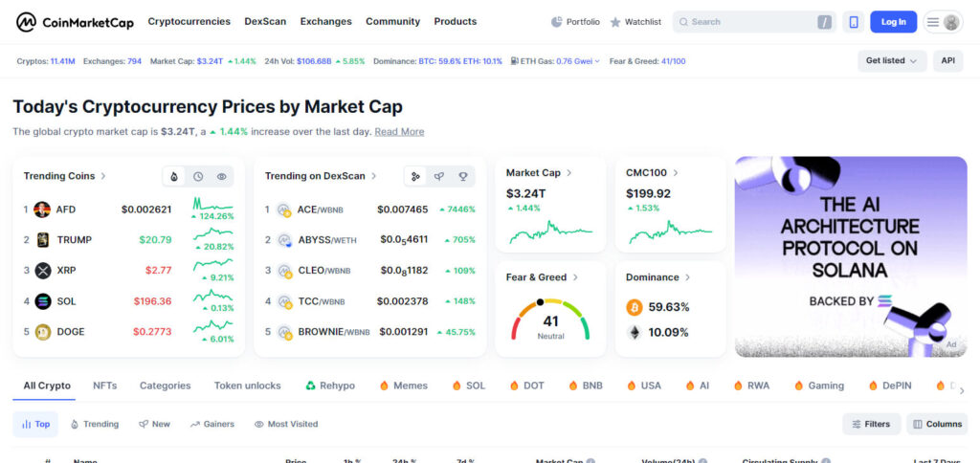Image resolution: width=980 pixels, height=463 pixels.
Task: Click the ACE/WBNB pair icon
Action: click(285, 209)
